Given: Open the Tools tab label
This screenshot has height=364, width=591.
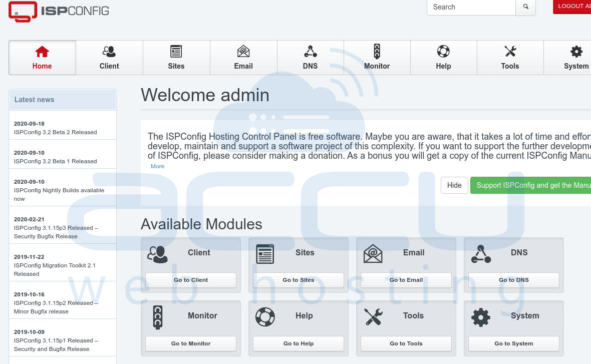Looking at the screenshot, I should 510,66.
